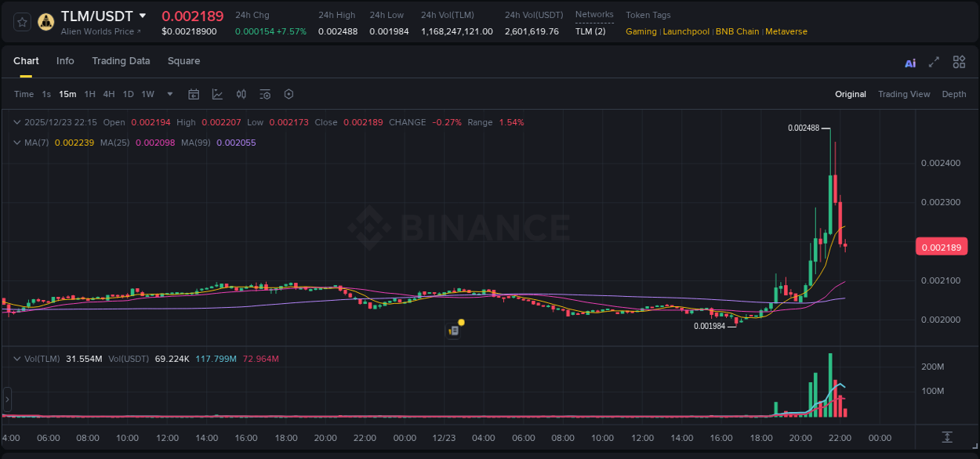Select the Alien Worlds token logo

(45, 21)
